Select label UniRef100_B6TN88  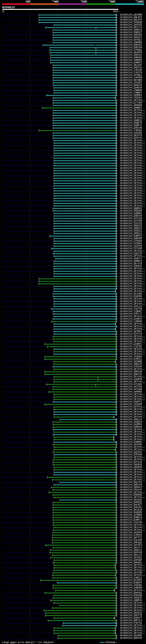[131, 80]
